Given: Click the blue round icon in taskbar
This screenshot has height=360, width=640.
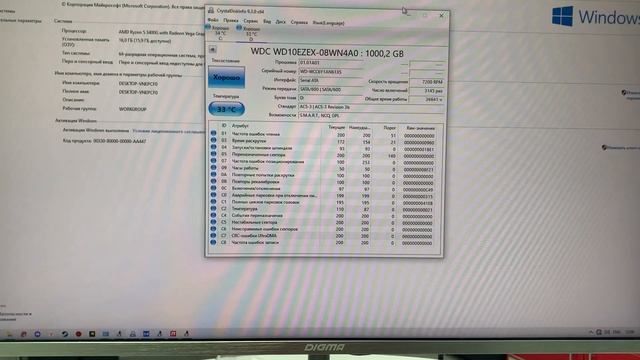Looking at the screenshot, I should (38, 334).
